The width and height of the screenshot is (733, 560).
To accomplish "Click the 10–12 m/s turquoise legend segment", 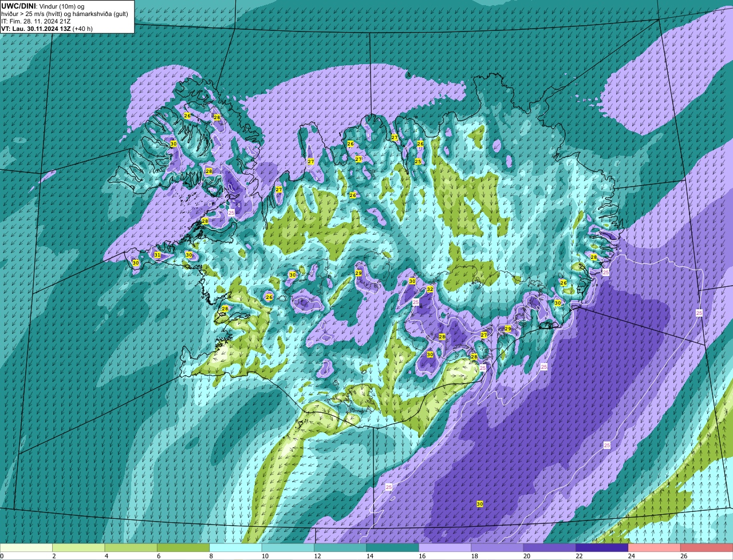I will coord(288,548).
